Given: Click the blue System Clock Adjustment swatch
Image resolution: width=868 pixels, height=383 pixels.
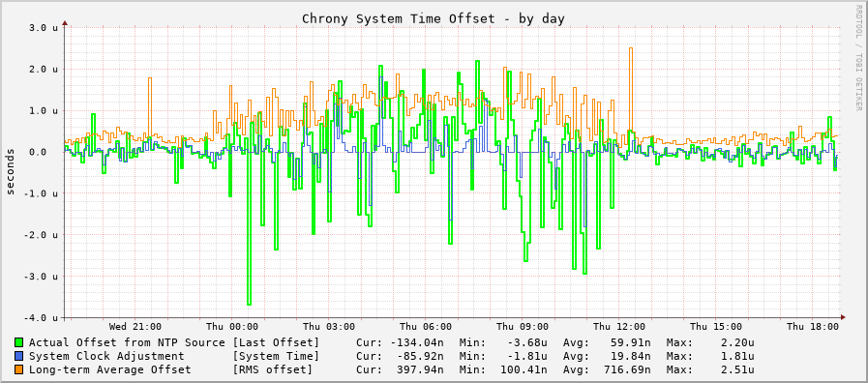Looking at the screenshot, I should pos(19,356).
